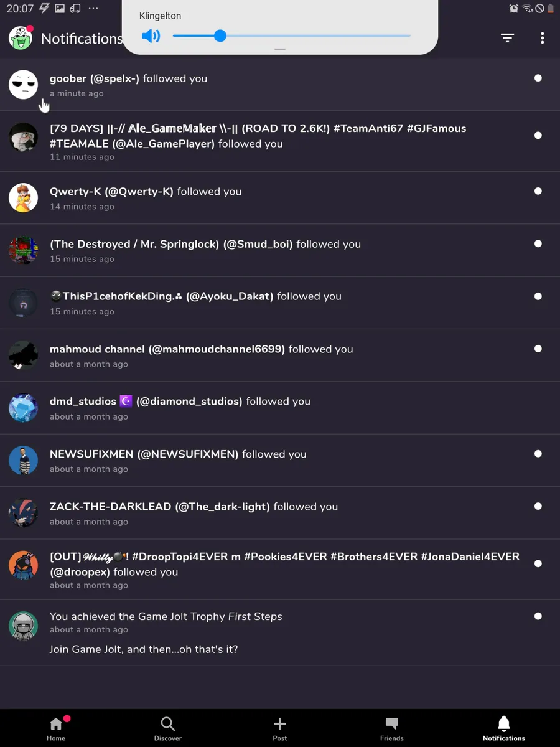Open the filter notifications icon
Image resolution: width=560 pixels, height=747 pixels.
508,39
